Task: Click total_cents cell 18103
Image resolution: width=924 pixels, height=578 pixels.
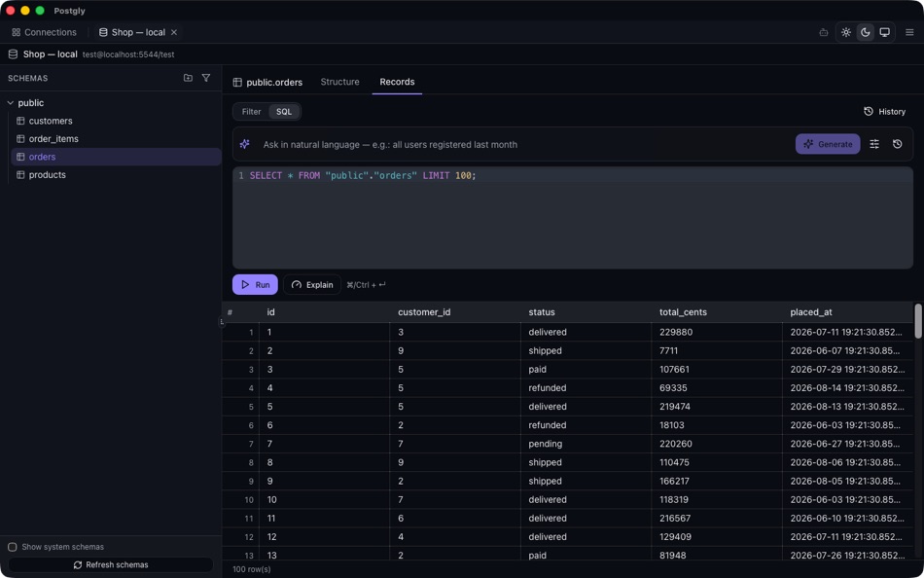Action: click(x=717, y=425)
